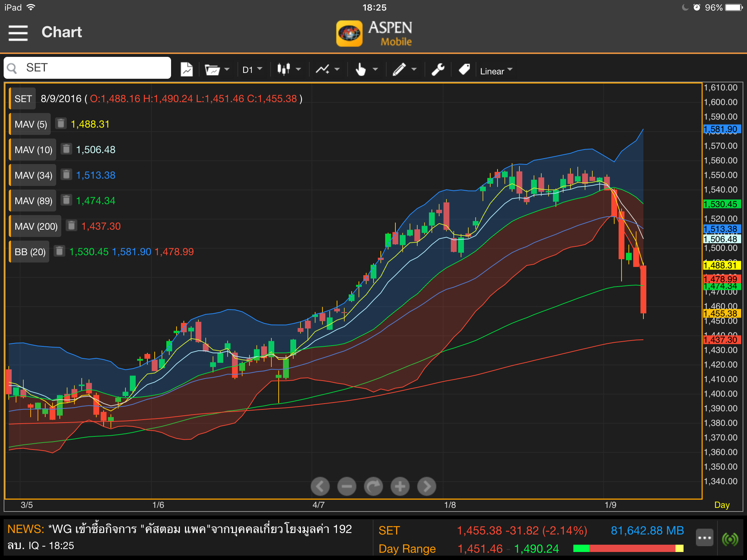Delete the MAV (5) indicator
Screen dimensions: 747x560
coord(61,124)
